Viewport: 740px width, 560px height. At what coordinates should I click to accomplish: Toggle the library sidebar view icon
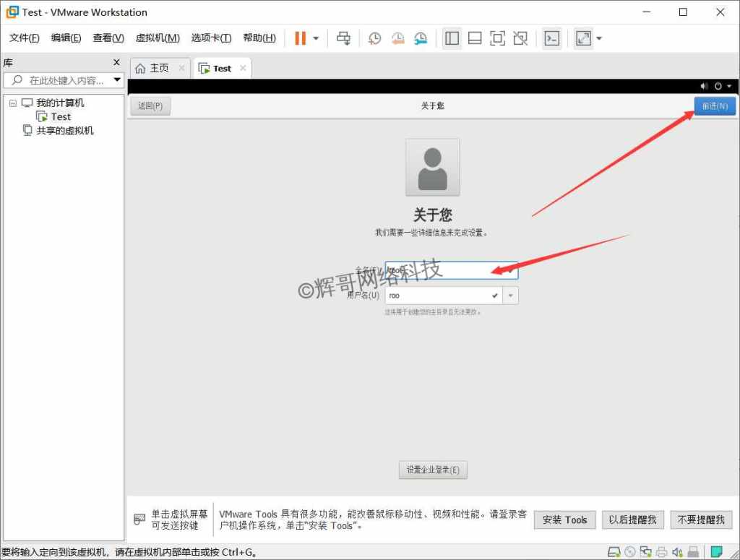(x=452, y=38)
